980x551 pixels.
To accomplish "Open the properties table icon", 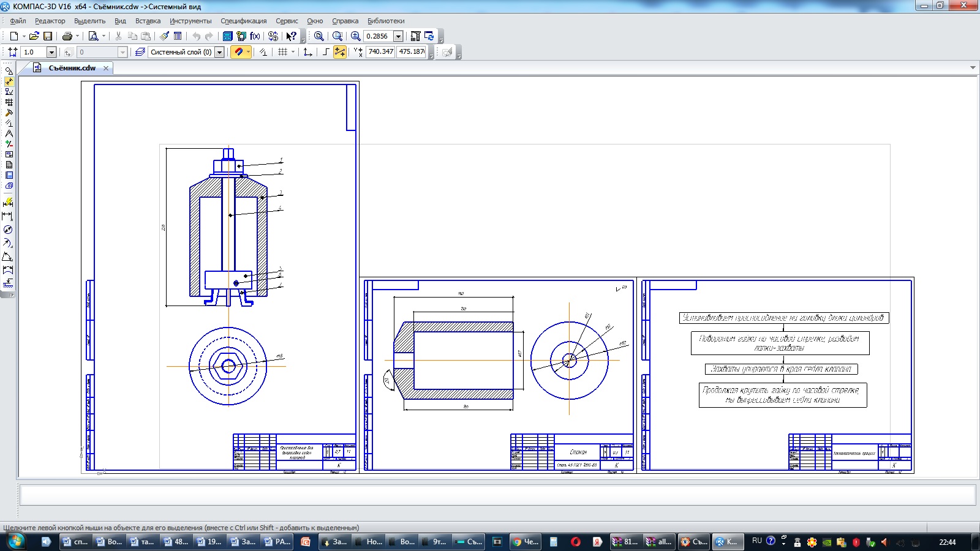I will 178,36.
